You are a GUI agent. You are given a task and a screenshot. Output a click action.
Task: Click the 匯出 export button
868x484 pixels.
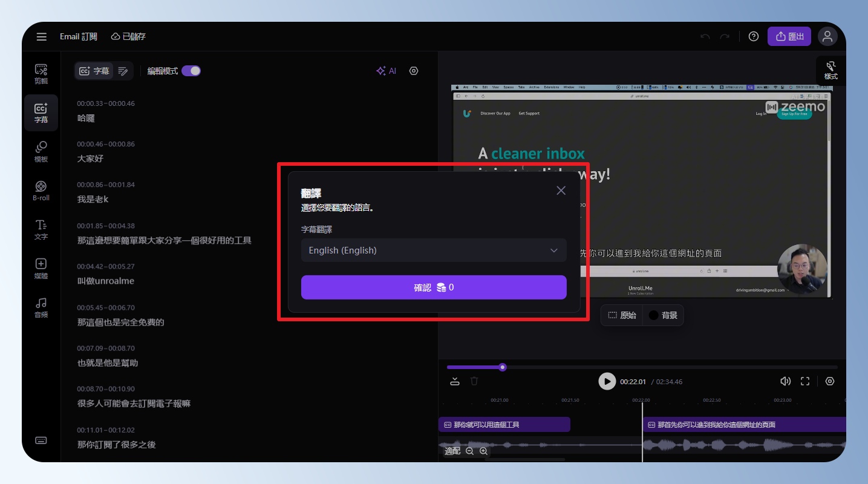(789, 36)
